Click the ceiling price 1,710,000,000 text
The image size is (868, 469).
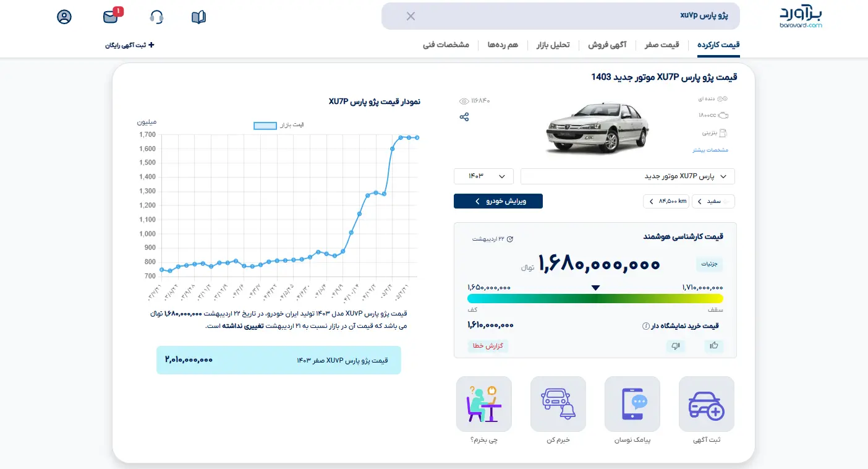(702, 288)
